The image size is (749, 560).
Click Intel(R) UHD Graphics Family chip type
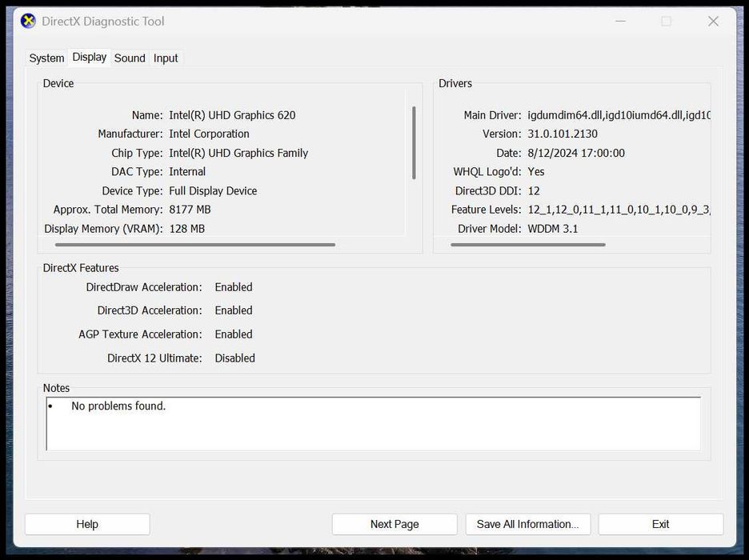tap(238, 153)
